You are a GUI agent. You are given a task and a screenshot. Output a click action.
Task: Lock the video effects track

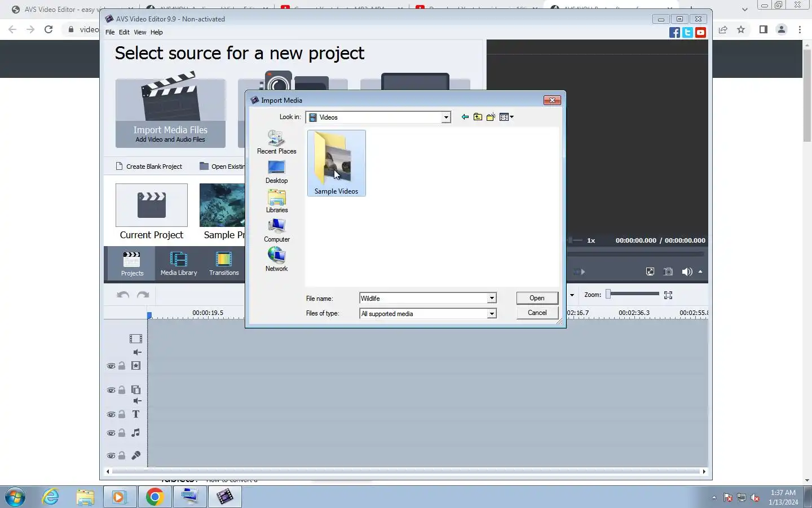click(x=122, y=366)
